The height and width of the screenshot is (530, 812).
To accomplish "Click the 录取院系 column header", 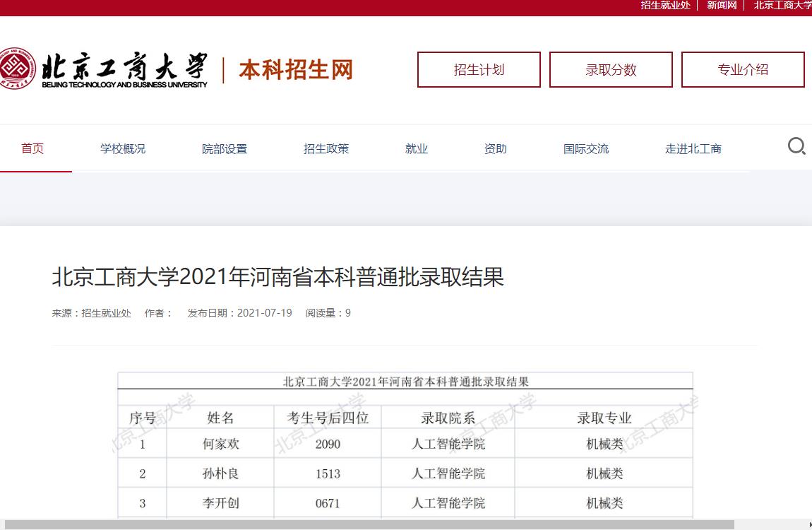I will [x=448, y=418].
